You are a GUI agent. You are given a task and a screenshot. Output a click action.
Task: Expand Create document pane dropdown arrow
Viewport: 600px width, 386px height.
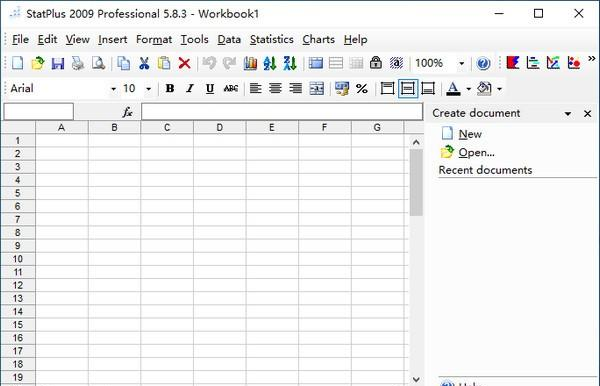click(x=568, y=114)
